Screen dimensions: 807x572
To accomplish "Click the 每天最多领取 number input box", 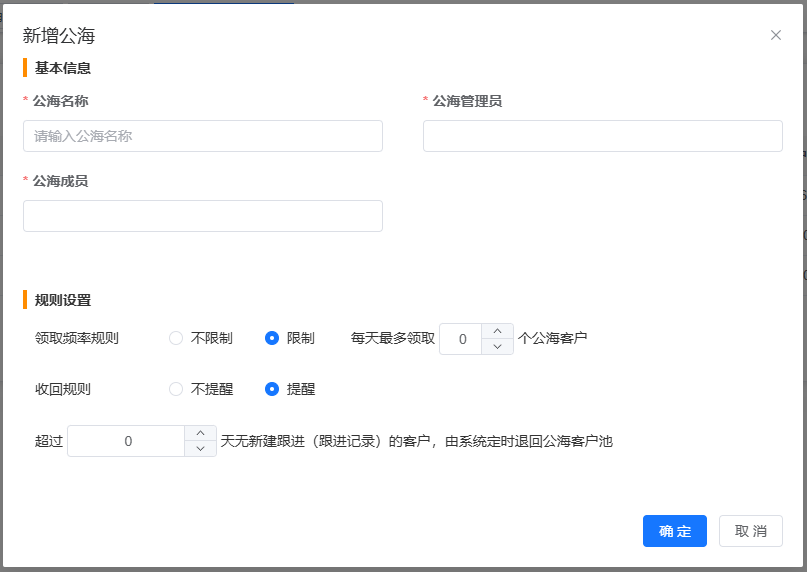I will pyautogui.click(x=462, y=339).
